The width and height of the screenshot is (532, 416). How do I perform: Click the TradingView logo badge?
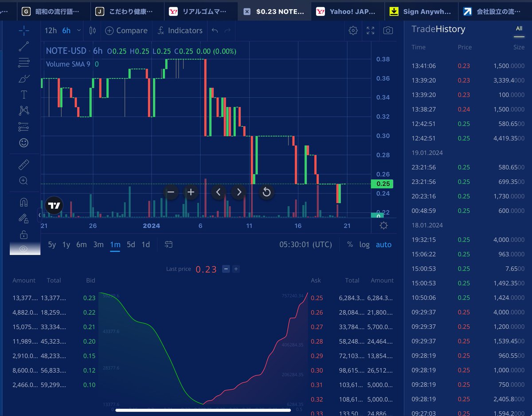(x=54, y=206)
